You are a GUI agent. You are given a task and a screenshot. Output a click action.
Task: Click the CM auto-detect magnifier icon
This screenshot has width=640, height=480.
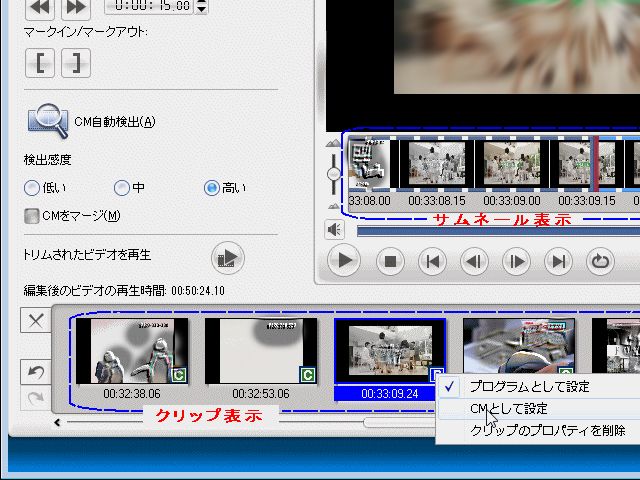pyautogui.click(x=47, y=121)
